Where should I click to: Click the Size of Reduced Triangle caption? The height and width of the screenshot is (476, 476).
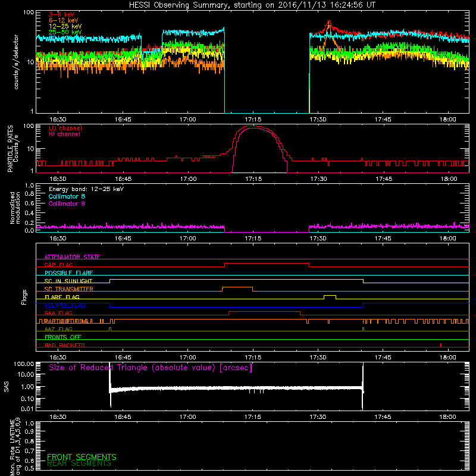coord(151,368)
